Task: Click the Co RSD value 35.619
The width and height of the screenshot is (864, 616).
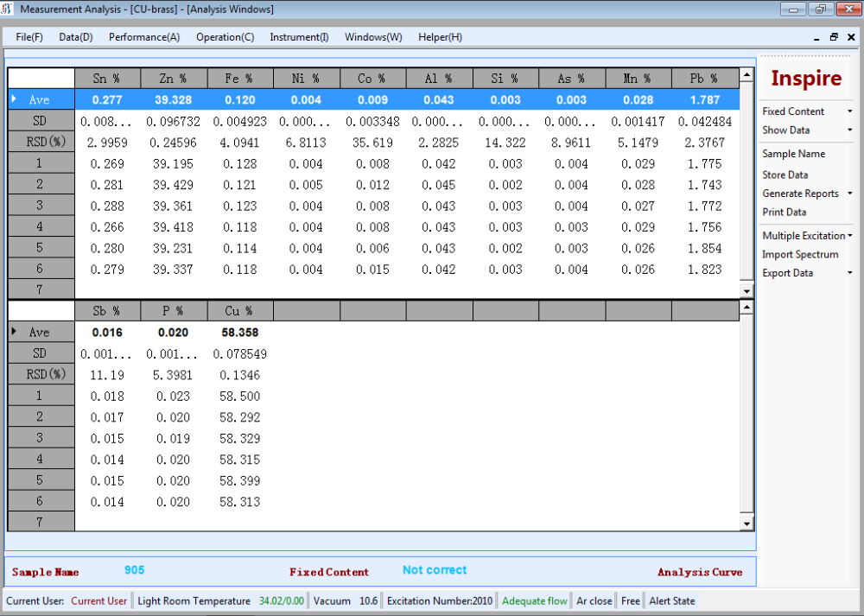Action: 372,143
